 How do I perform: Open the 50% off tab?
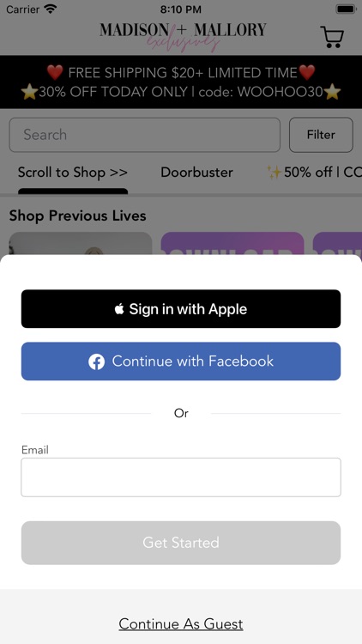[x=314, y=173]
